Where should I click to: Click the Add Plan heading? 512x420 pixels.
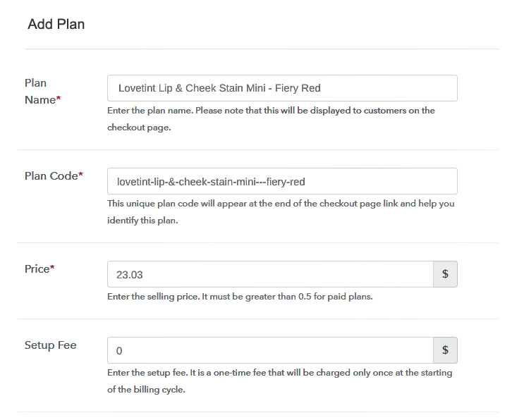tap(56, 24)
